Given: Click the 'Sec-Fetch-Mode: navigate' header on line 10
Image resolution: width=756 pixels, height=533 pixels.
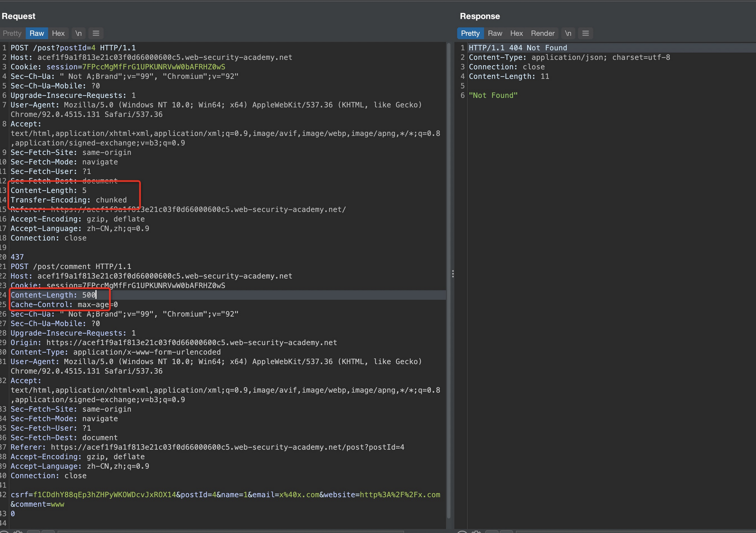Looking at the screenshot, I should (64, 162).
